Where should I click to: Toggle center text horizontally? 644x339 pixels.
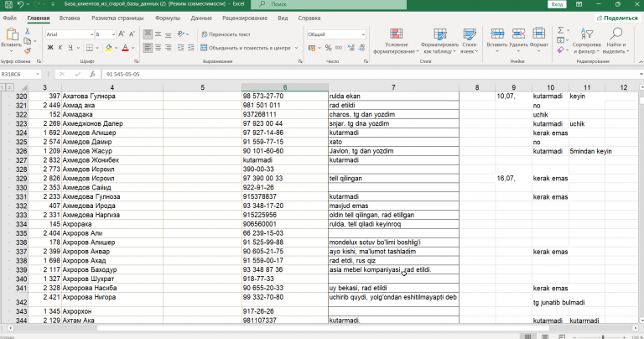pos(158,48)
